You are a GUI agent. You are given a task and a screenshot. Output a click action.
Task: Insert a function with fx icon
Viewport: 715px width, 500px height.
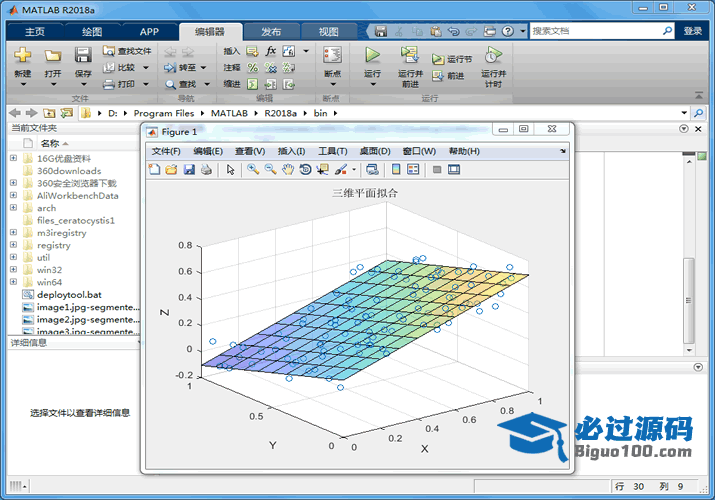click(270, 51)
